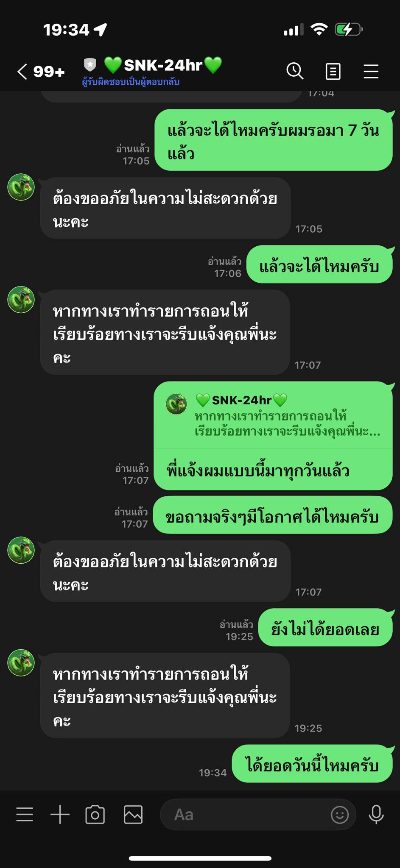Open the photo gallery icon
Viewport: 400px width, 868px height.
(133, 814)
